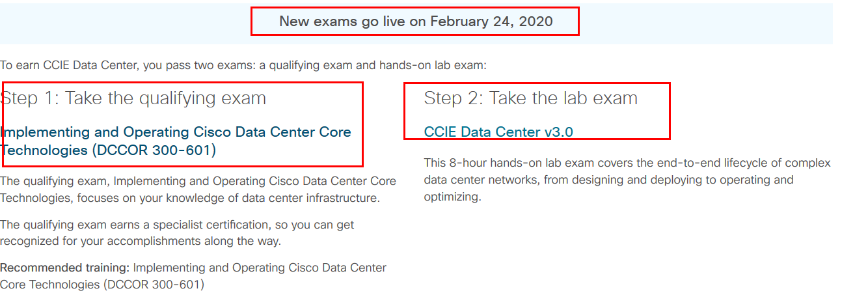Click the 'To earn CCIE Data Center' intro sentence
Image resolution: width=868 pixels, height=295 pixels.
tap(243, 65)
